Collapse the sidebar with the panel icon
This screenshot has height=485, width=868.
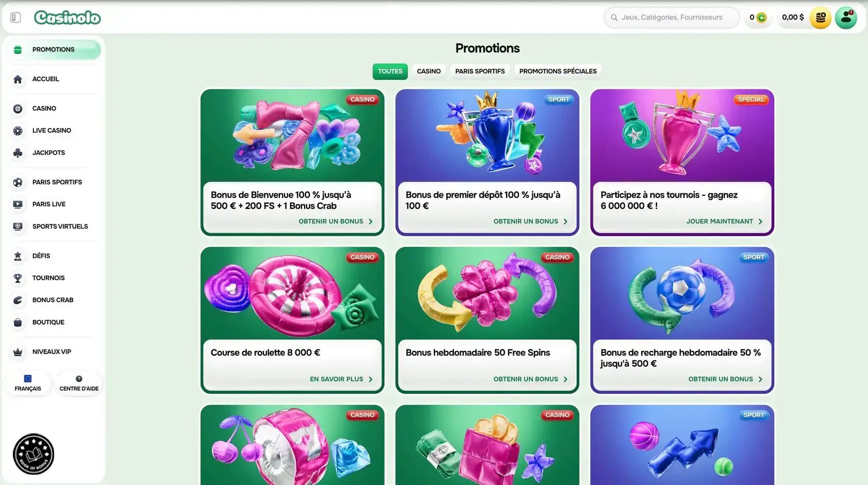point(15,18)
